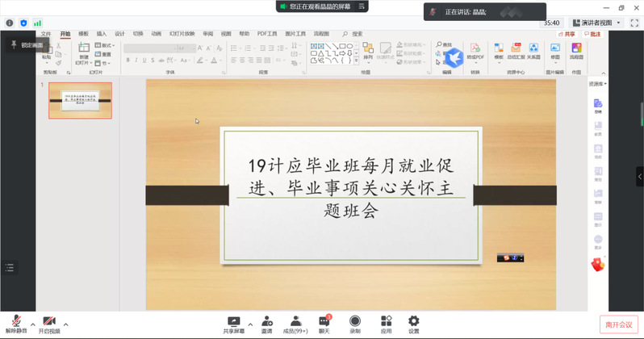The width and height of the screenshot is (644, 339).
Task: Toggle camera with 开启视频
Action: 49,323
